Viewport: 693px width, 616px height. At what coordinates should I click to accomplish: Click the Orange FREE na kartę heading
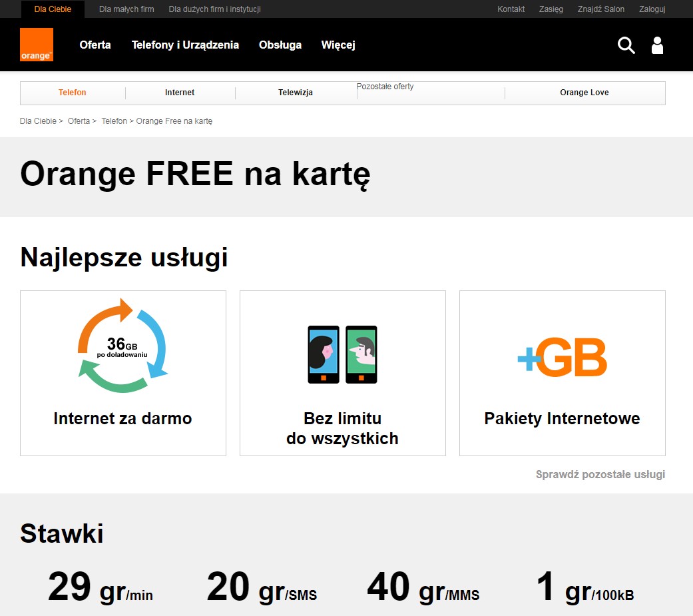[195, 174]
